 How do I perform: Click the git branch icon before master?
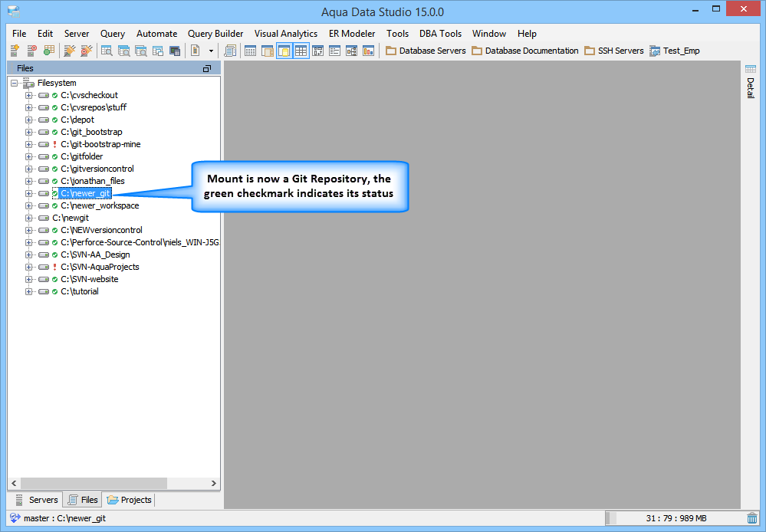pos(15,518)
